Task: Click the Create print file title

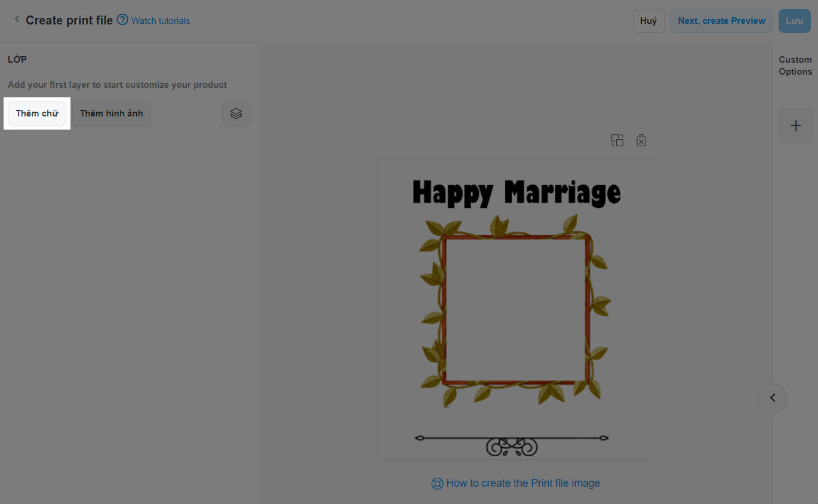Action: coord(69,20)
